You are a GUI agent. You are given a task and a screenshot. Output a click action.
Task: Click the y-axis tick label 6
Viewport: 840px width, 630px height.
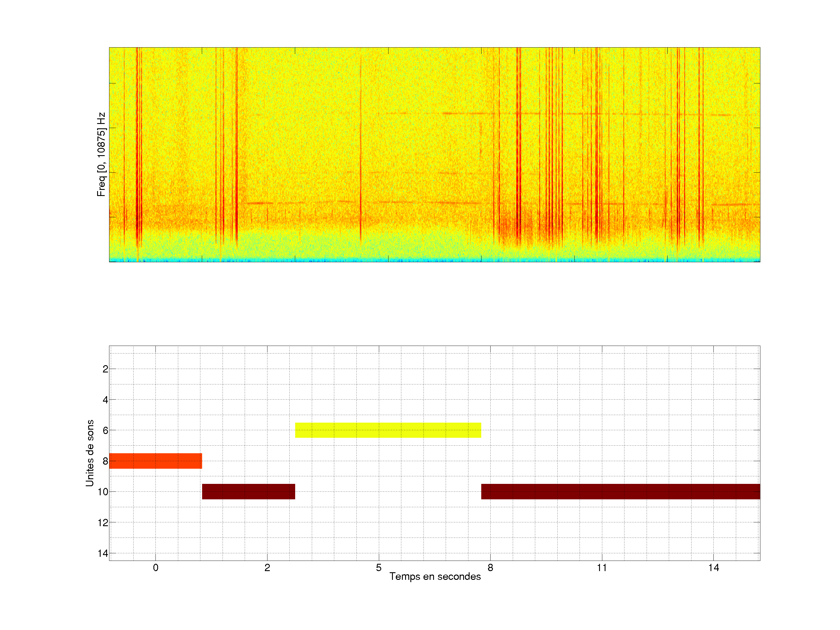pos(105,430)
